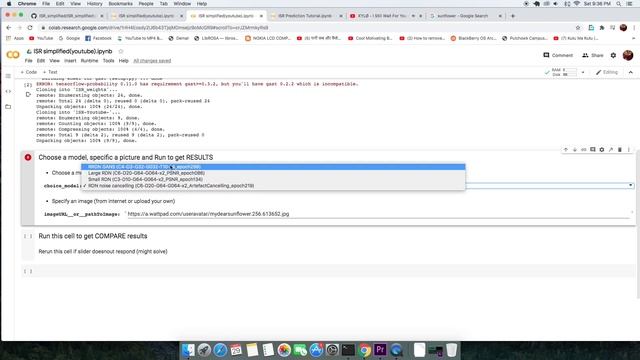Viewport: 640px width, 360px height.
Task: Collapse the Colab header with the chevron
Action: coord(631,72)
